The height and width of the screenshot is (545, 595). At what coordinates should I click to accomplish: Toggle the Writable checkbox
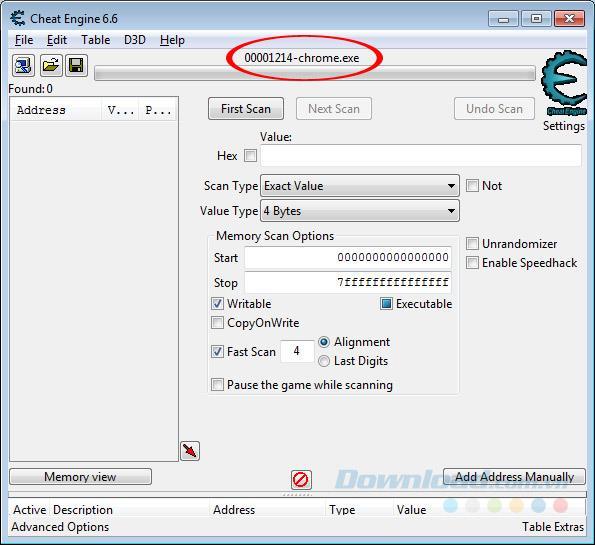coord(217,304)
